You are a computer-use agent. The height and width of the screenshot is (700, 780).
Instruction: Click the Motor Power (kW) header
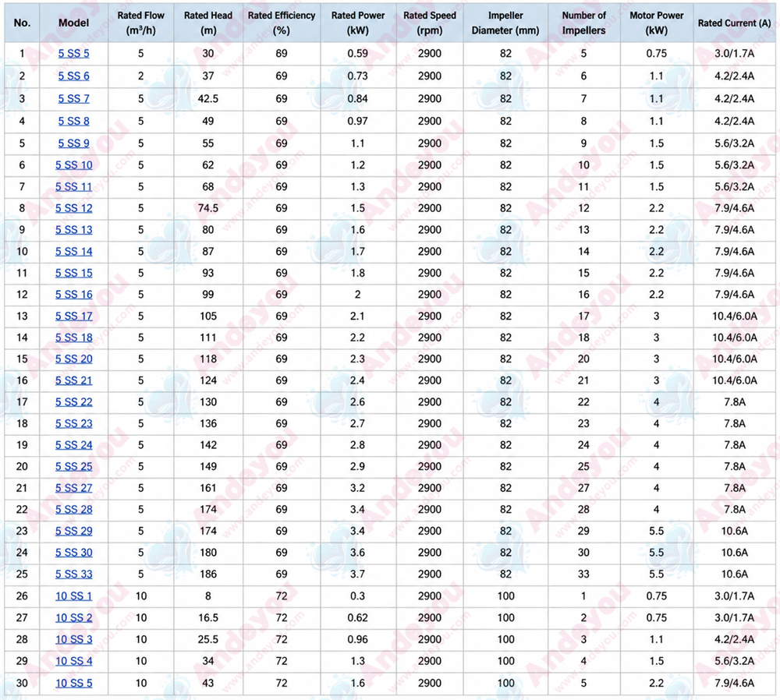click(657, 23)
